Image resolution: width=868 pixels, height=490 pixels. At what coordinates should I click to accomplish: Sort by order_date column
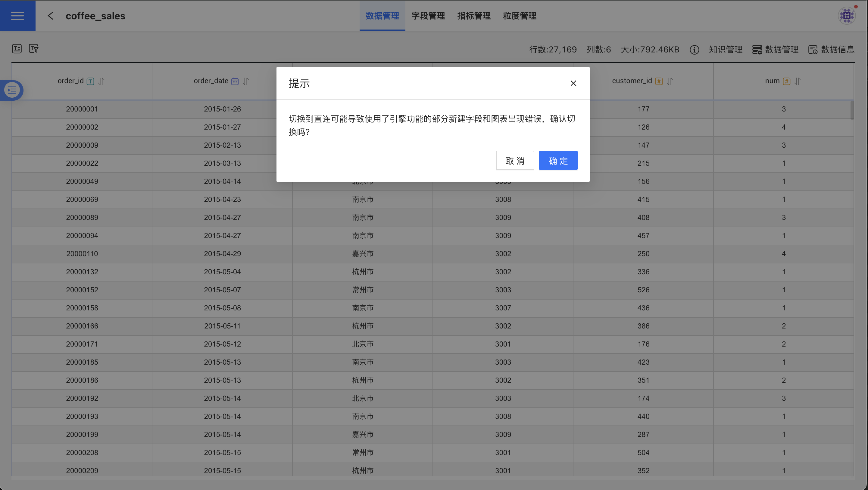click(246, 81)
